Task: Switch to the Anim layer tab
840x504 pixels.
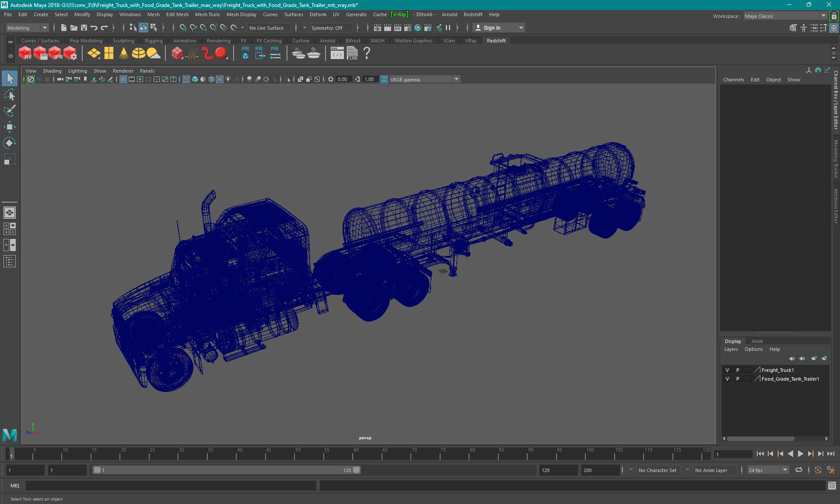Action: [x=757, y=341]
